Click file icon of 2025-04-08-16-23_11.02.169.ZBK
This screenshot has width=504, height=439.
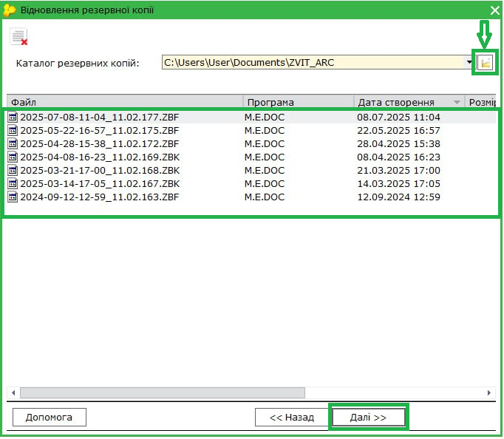tap(13, 157)
